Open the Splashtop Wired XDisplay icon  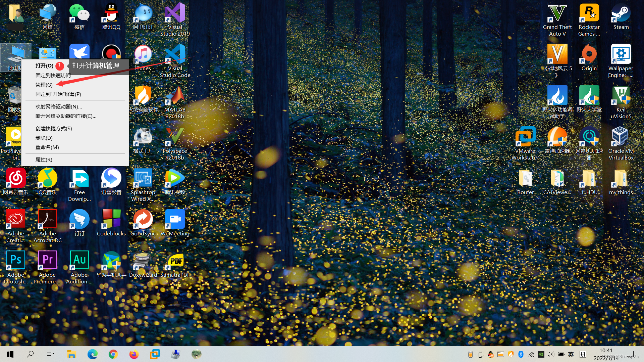pyautogui.click(x=143, y=185)
